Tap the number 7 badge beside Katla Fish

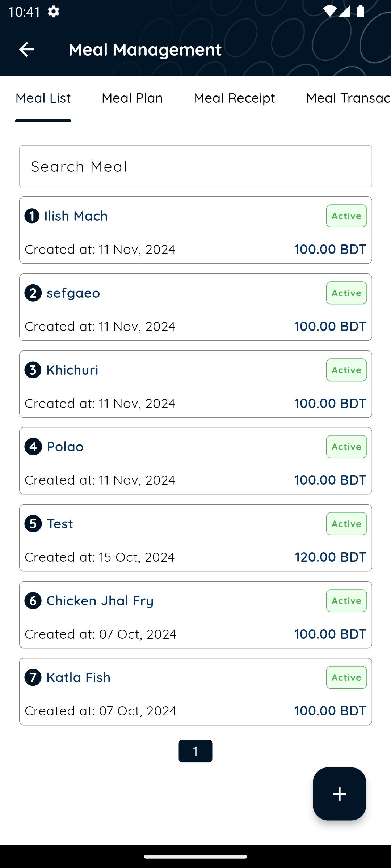(x=33, y=677)
